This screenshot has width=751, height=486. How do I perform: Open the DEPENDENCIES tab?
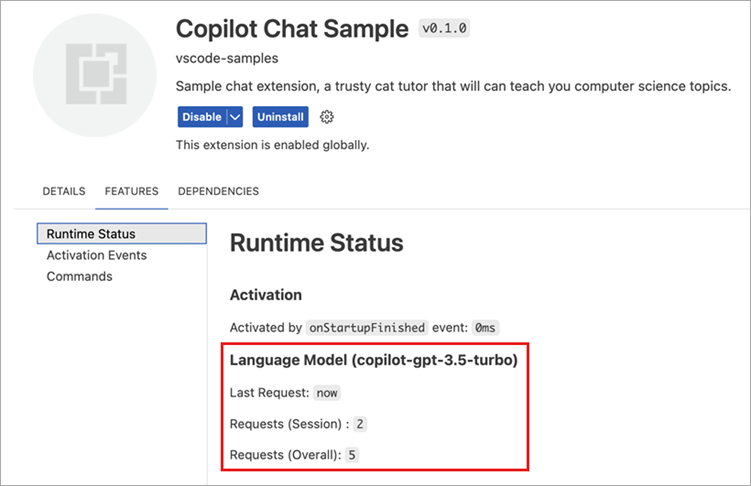218,191
